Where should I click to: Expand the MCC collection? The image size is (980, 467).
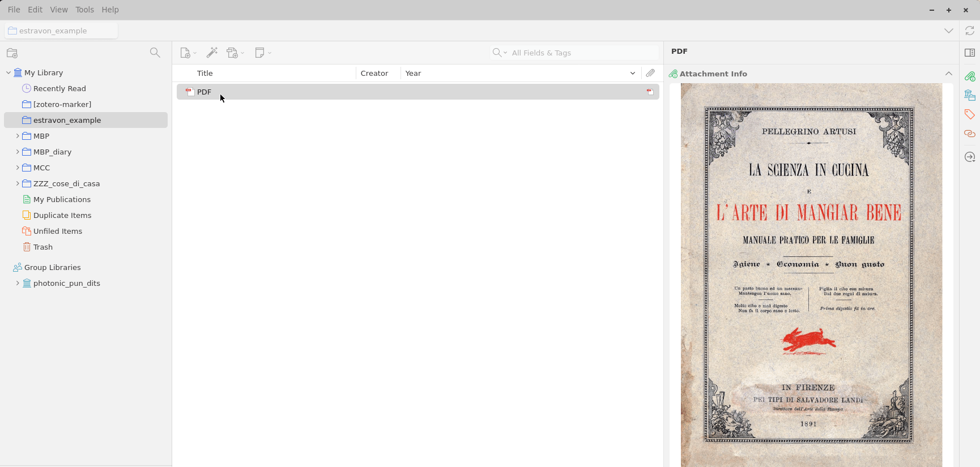(x=18, y=168)
